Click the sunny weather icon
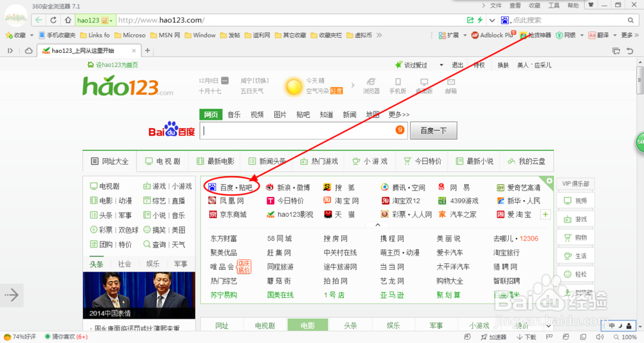Screen dimensions: 644x343 [x=294, y=87]
